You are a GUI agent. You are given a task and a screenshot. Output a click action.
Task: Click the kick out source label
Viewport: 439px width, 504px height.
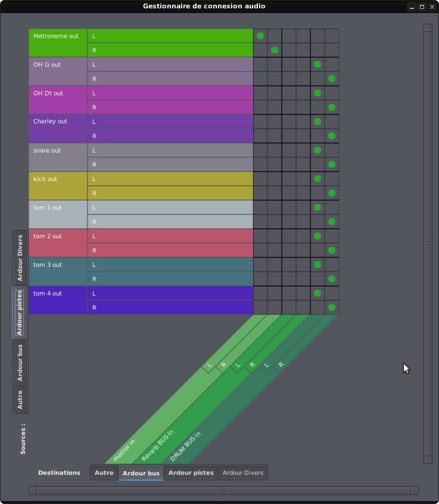tap(58, 186)
